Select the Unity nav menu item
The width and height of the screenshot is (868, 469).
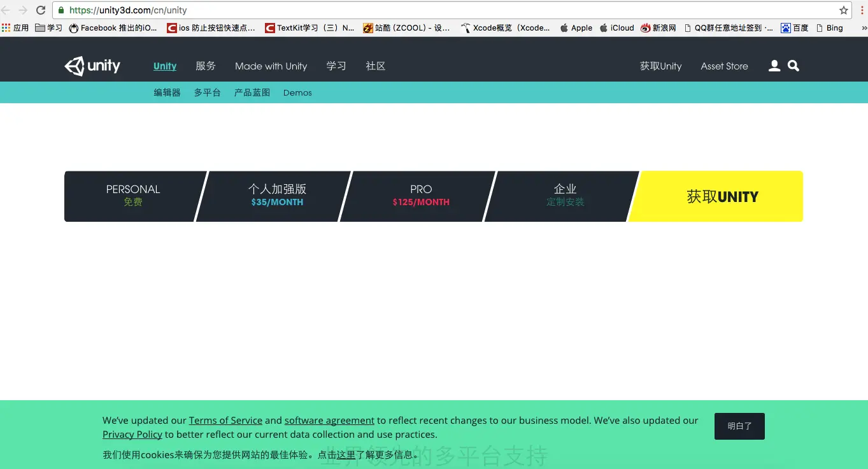coord(165,66)
